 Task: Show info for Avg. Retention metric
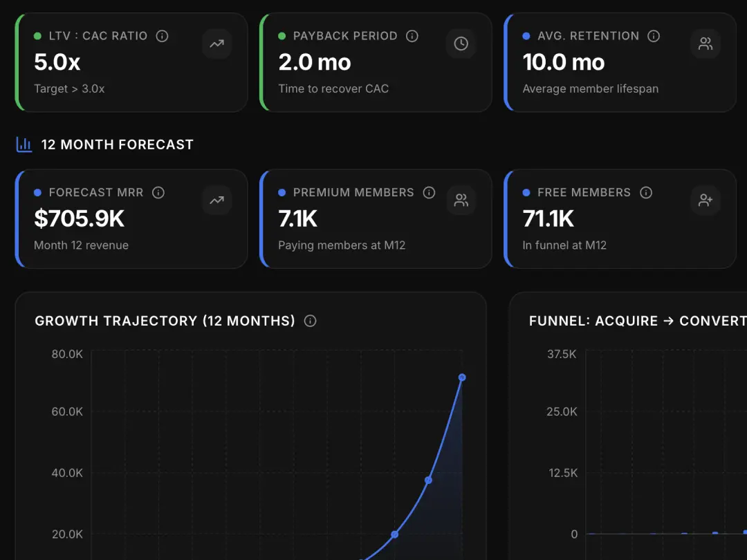point(654,36)
